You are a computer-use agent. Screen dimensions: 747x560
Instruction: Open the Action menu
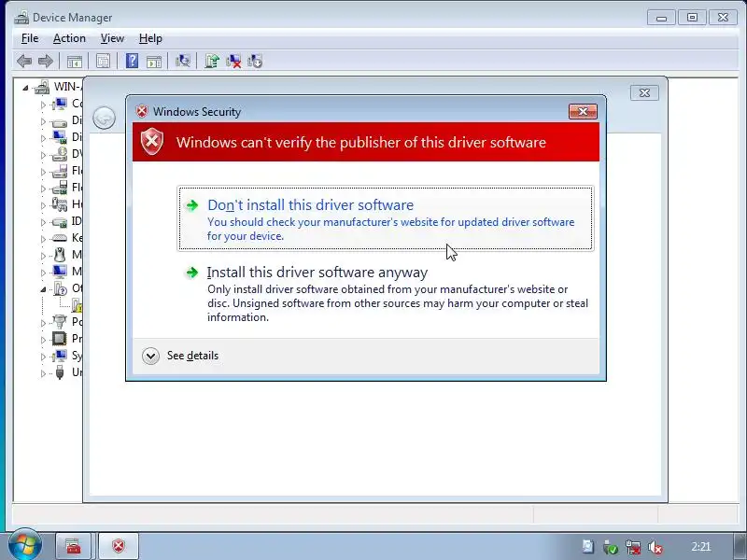pyautogui.click(x=69, y=38)
